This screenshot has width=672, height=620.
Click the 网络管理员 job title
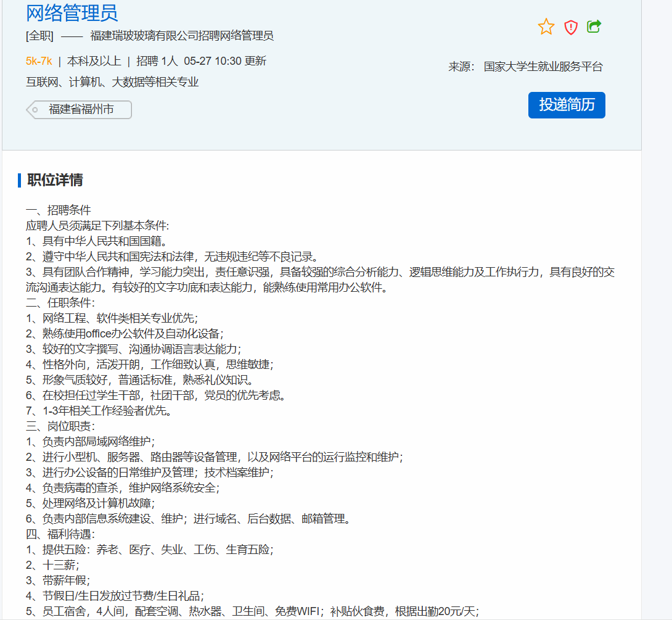click(x=72, y=12)
